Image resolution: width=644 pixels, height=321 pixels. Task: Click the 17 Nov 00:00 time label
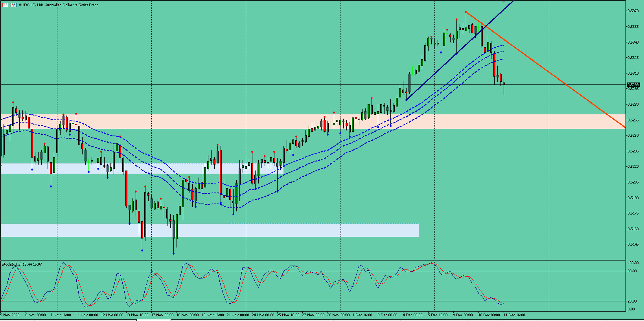(x=162, y=315)
